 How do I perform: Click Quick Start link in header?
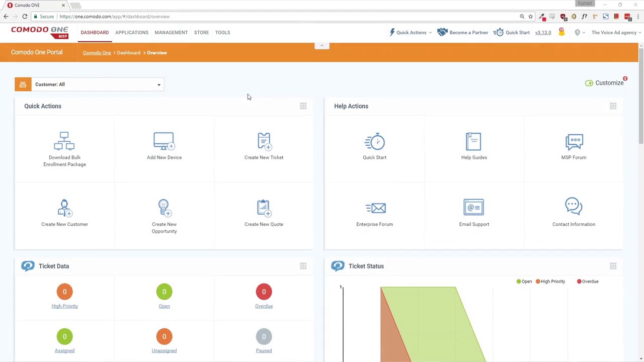tap(512, 32)
